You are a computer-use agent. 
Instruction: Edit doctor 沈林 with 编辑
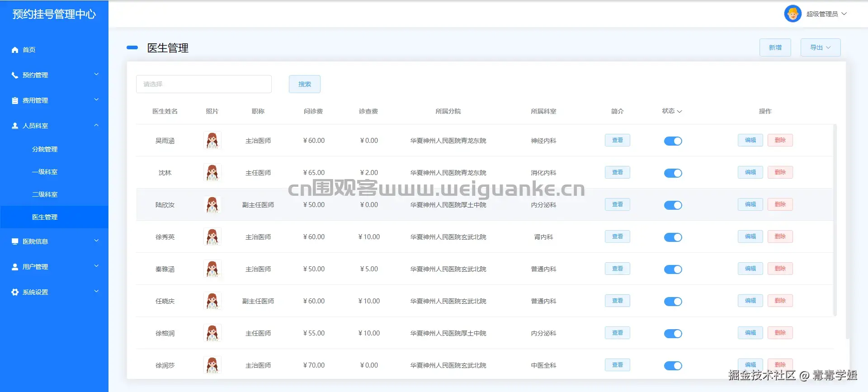click(750, 172)
